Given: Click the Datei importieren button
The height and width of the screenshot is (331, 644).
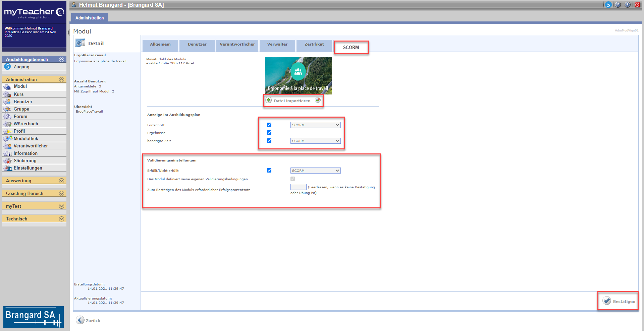Looking at the screenshot, I should point(292,101).
